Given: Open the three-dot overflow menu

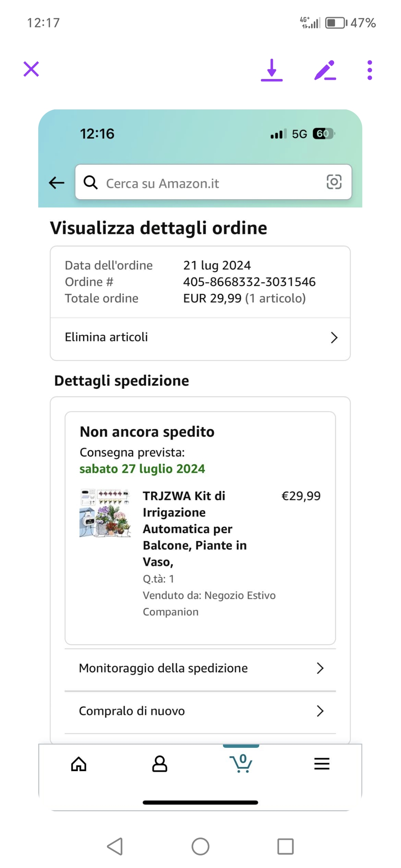Looking at the screenshot, I should tap(369, 70).
